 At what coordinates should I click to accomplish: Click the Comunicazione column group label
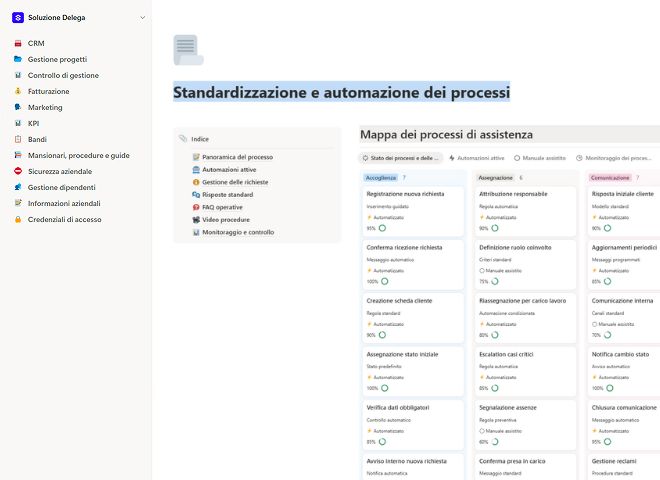pyautogui.click(x=610, y=178)
